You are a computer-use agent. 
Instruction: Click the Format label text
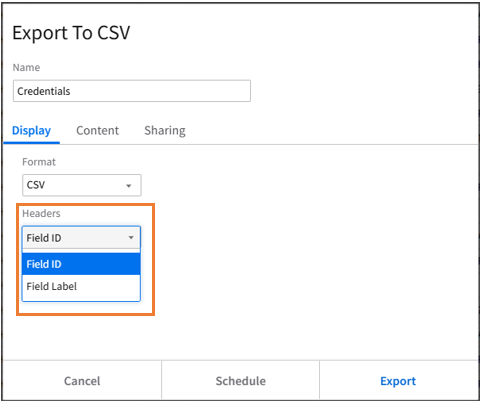point(39,162)
